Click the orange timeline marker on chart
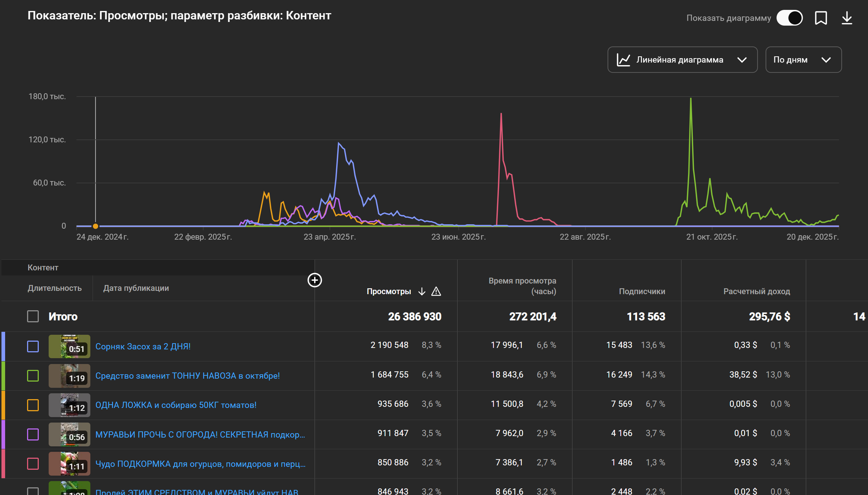Screen dimensions: 868x495 click(95, 226)
